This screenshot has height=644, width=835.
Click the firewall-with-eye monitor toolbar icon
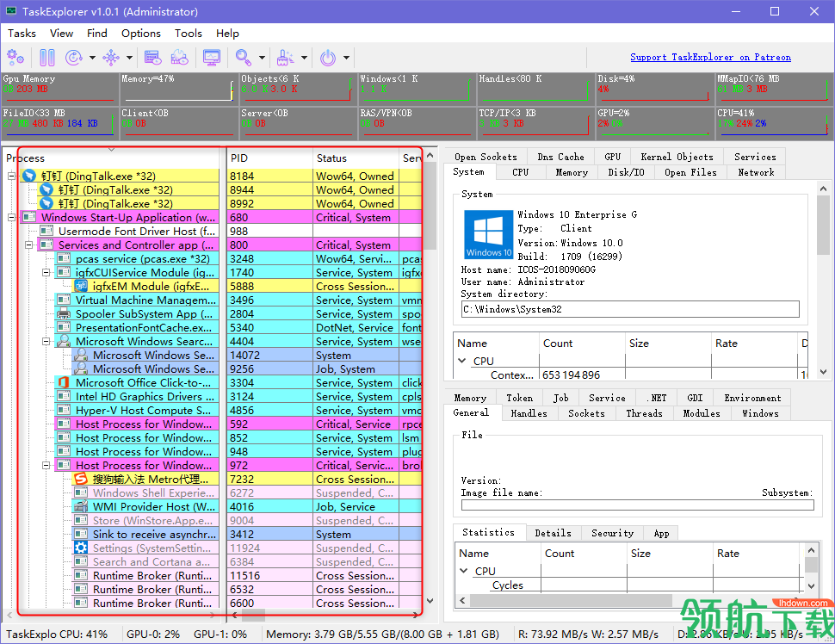coord(179,57)
